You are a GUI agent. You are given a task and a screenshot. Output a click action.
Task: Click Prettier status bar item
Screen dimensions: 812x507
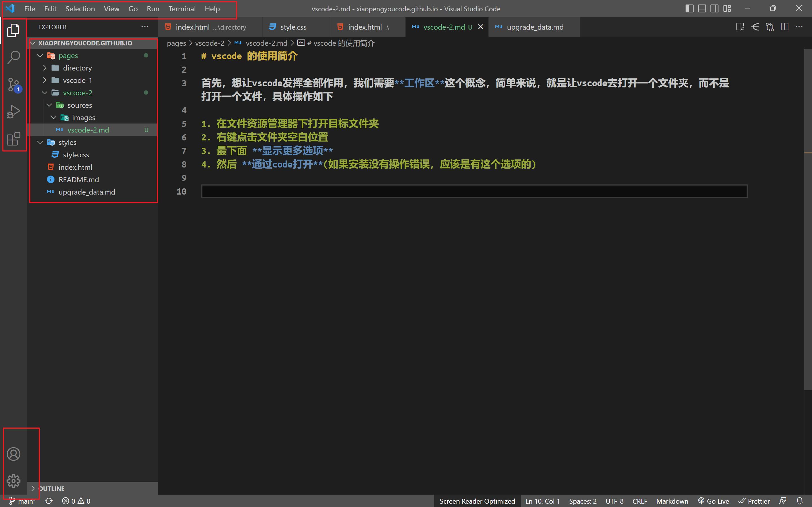click(x=754, y=501)
